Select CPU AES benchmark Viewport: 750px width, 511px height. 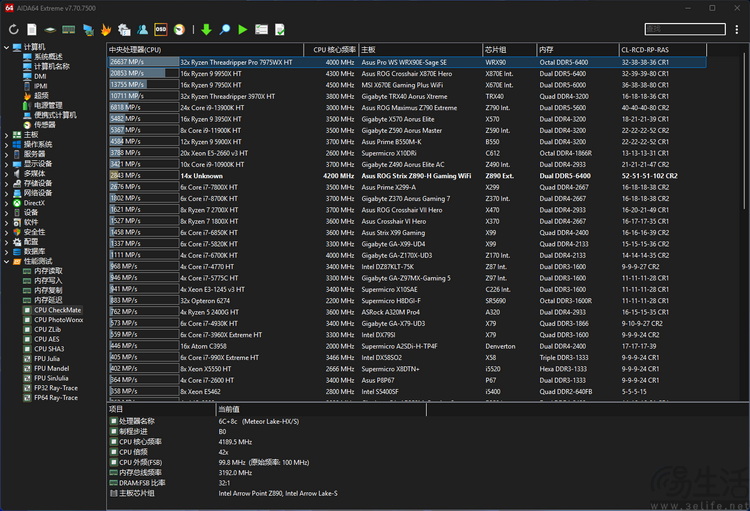(47, 339)
